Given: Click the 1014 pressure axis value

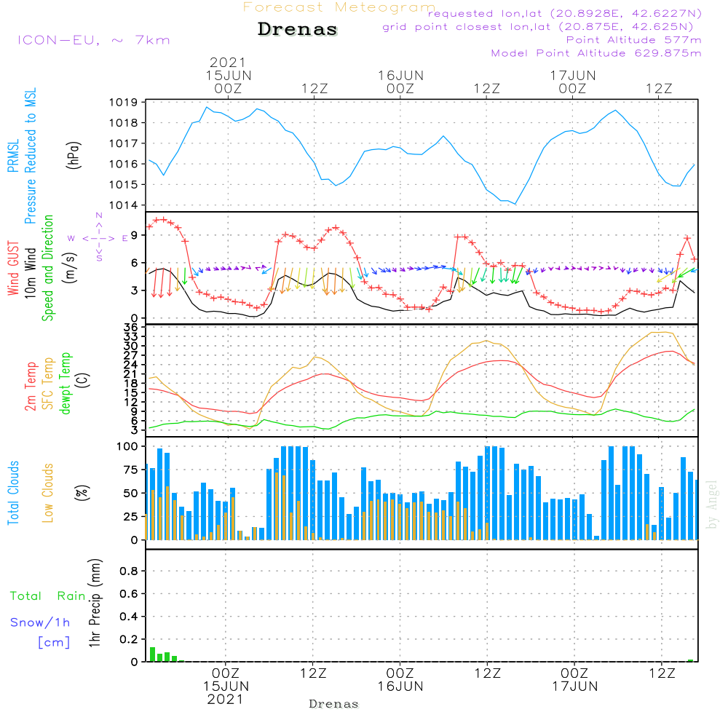Looking at the screenshot, I should (123, 205).
